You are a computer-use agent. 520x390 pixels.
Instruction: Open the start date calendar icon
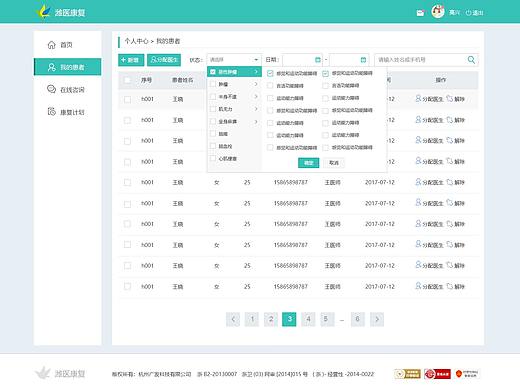tap(318, 60)
